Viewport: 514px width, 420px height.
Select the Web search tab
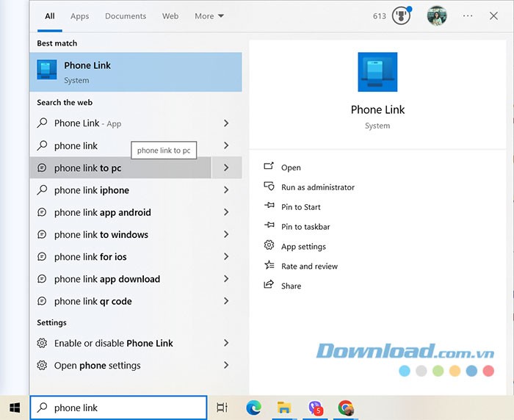pos(170,16)
